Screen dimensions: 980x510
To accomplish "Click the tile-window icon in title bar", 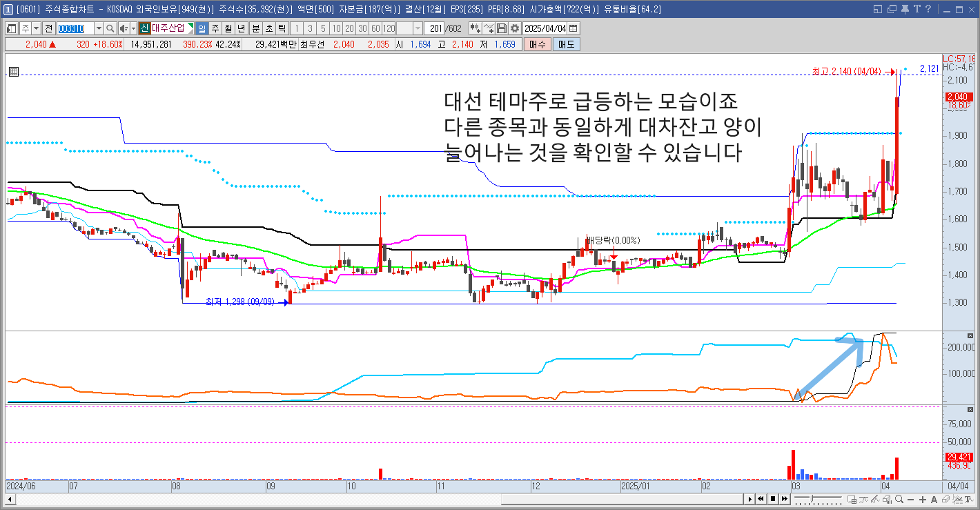I will pyautogui.click(x=877, y=9).
